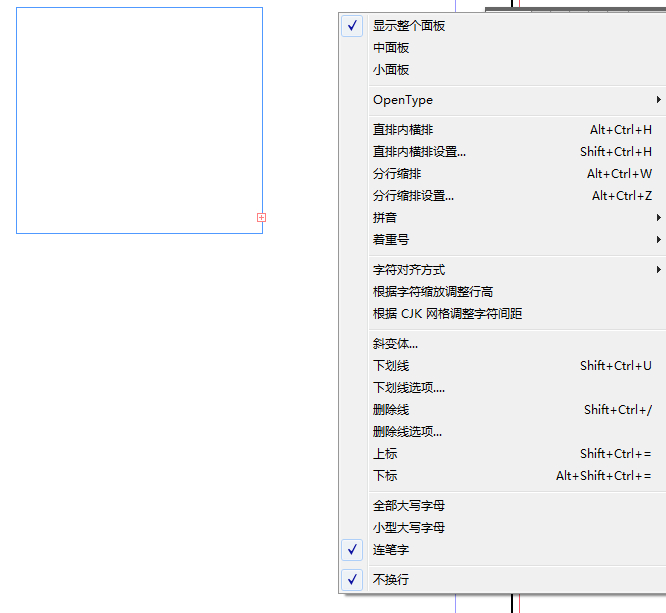Open 删除线选项... dialog

pyautogui.click(x=503, y=432)
